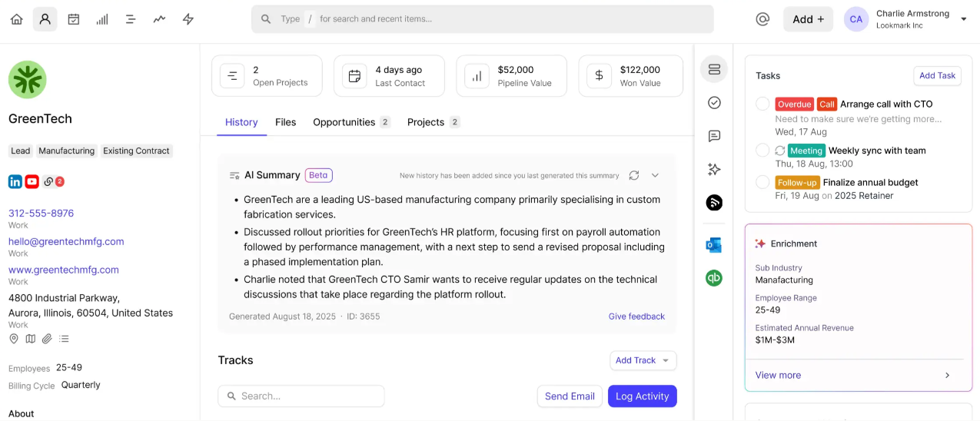Click the Beta badge beside AI Summary
Screen dimensions: 980x421
point(319,175)
